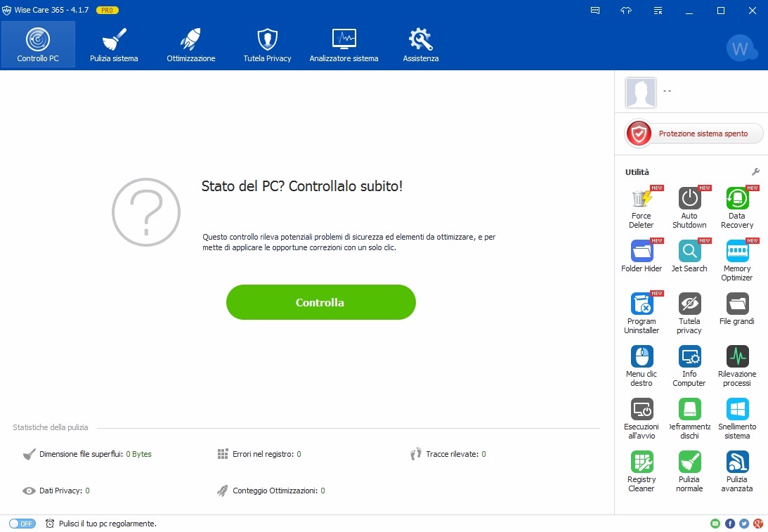This screenshot has width=768, height=532.
Task: Open the Snellimento sistema utility
Action: pyautogui.click(x=736, y=418)
